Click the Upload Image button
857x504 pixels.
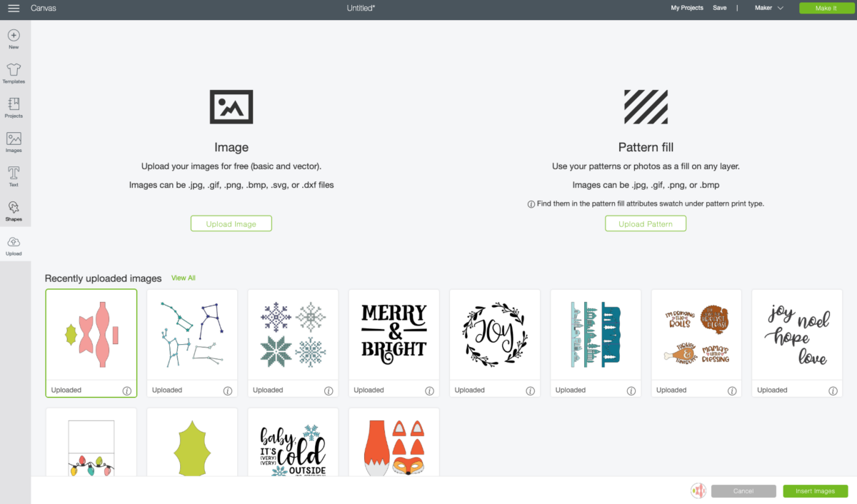[231, 223]
